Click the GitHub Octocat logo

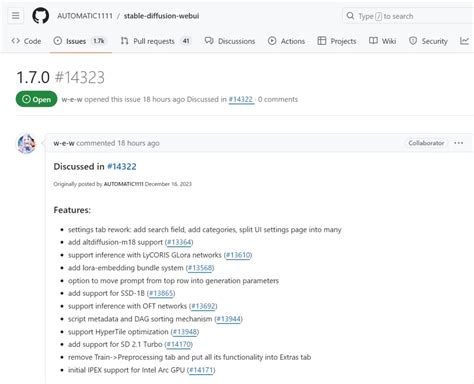point(41,16)
